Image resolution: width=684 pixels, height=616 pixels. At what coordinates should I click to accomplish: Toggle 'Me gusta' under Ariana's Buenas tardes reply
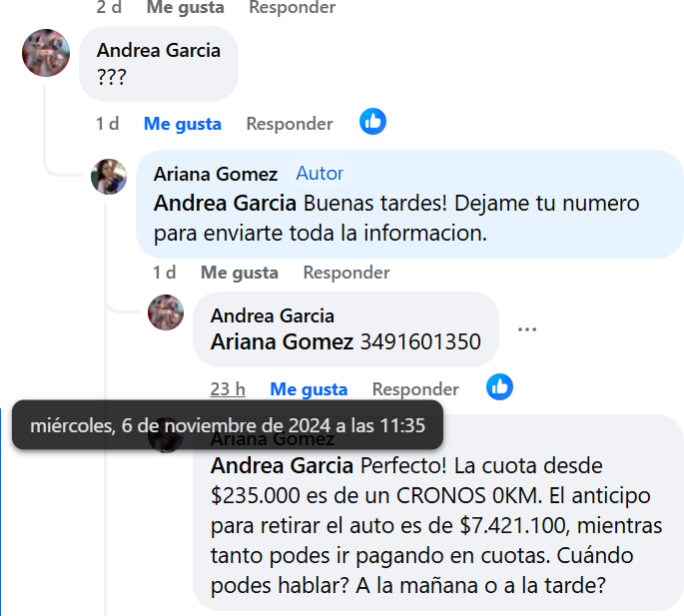click(x=239, y=273)
